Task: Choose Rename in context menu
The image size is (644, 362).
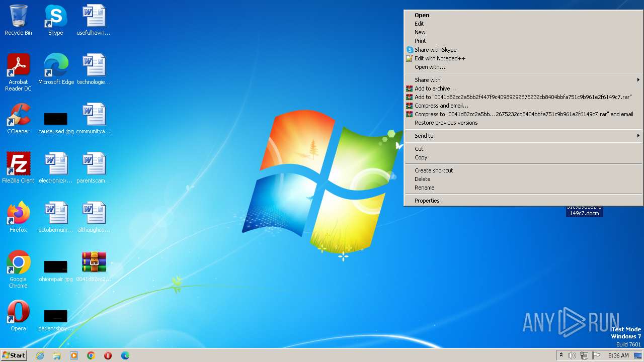Action: click(x=523, y=188)
